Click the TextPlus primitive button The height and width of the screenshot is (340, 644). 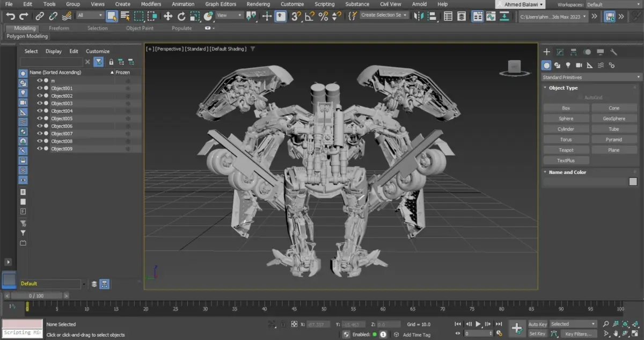point(566,161)
